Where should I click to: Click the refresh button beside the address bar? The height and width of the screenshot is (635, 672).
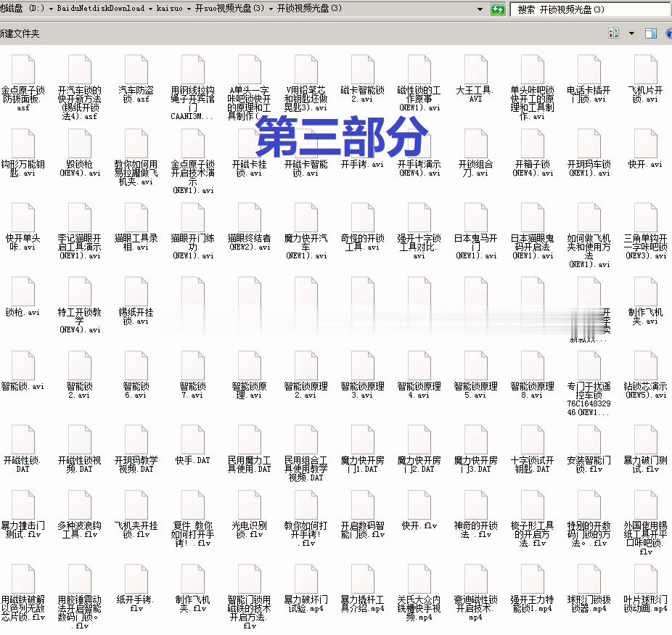(x=498, y=9)
